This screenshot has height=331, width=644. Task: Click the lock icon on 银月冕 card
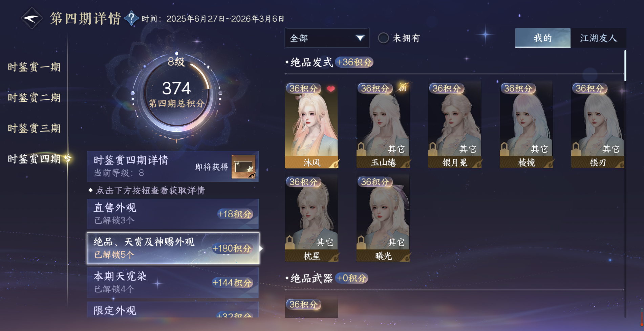(433, 148)
